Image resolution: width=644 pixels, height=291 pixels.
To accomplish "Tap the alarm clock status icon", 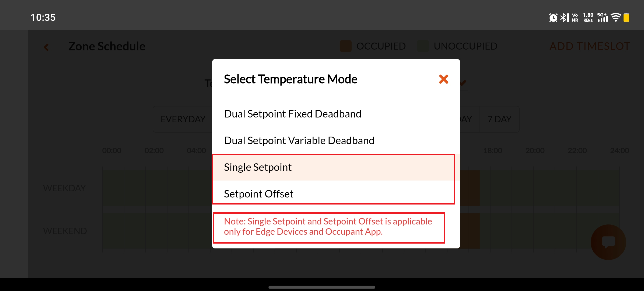I will pos(553,18).
